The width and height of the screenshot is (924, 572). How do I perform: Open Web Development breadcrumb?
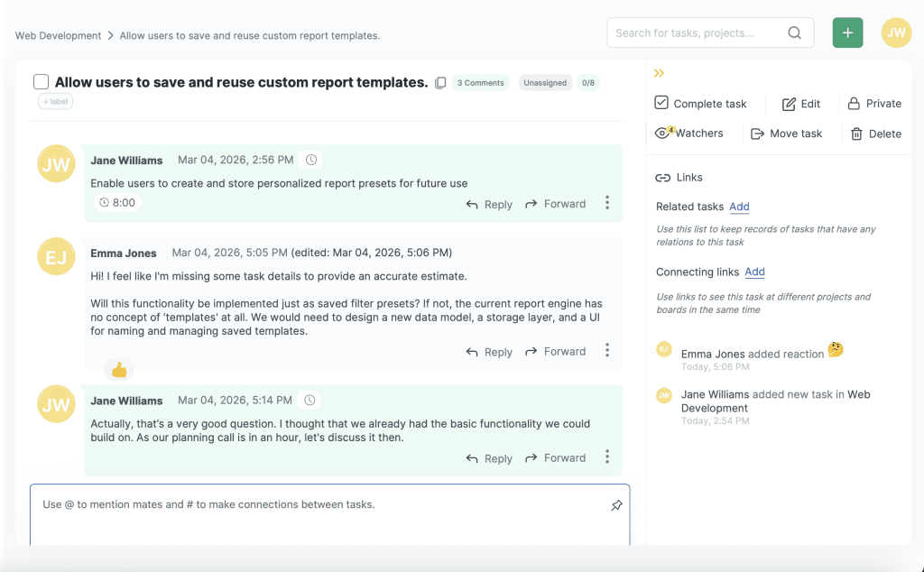(58, 36)
